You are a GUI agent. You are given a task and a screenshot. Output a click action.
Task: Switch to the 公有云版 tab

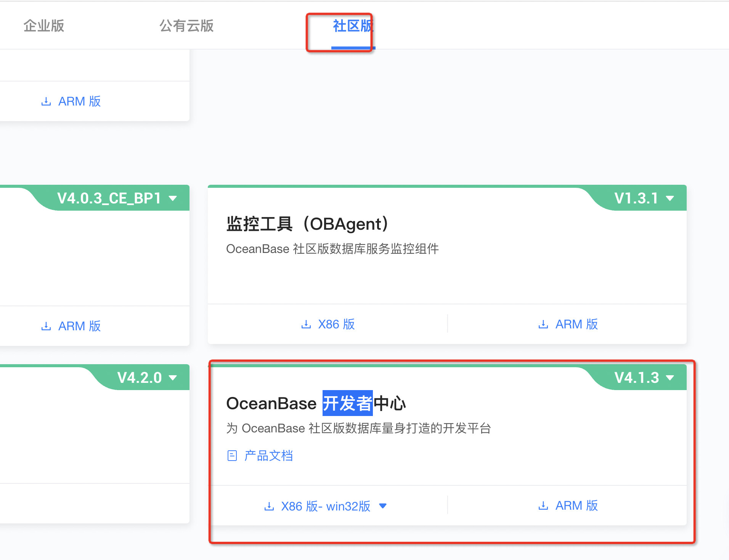coord(186,26)
